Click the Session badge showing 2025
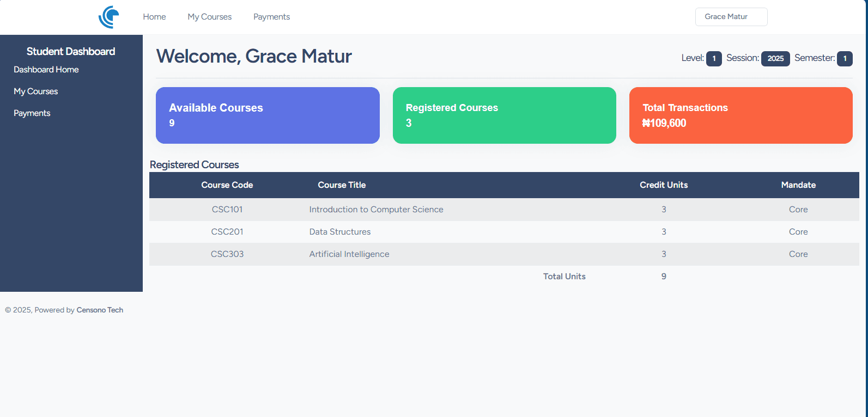Screen dimensions: 868x417 tap(775, 58)
